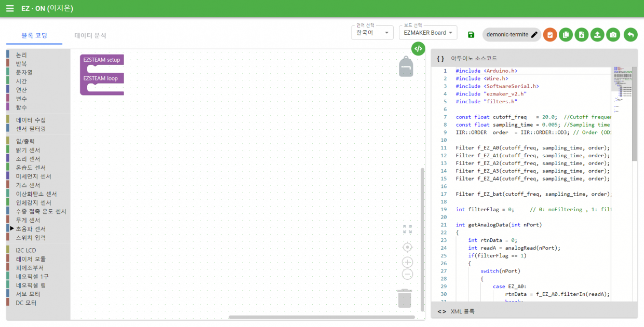Screen dimensions: 644x327
Task: Open the EZMAKER Board selection dropdown
Action: tap(428, 33)
